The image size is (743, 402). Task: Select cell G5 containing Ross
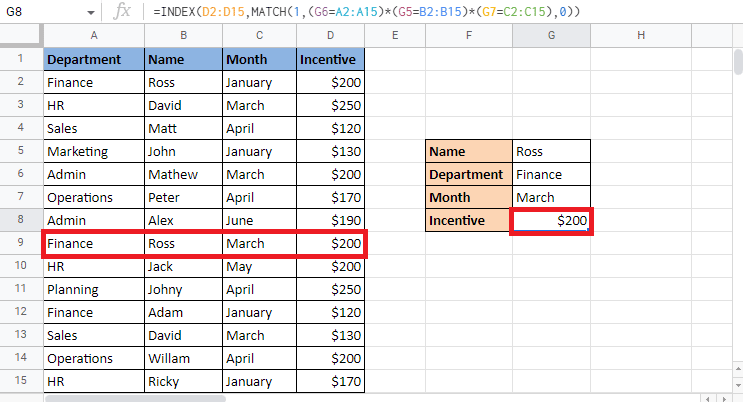click(551, 151)
